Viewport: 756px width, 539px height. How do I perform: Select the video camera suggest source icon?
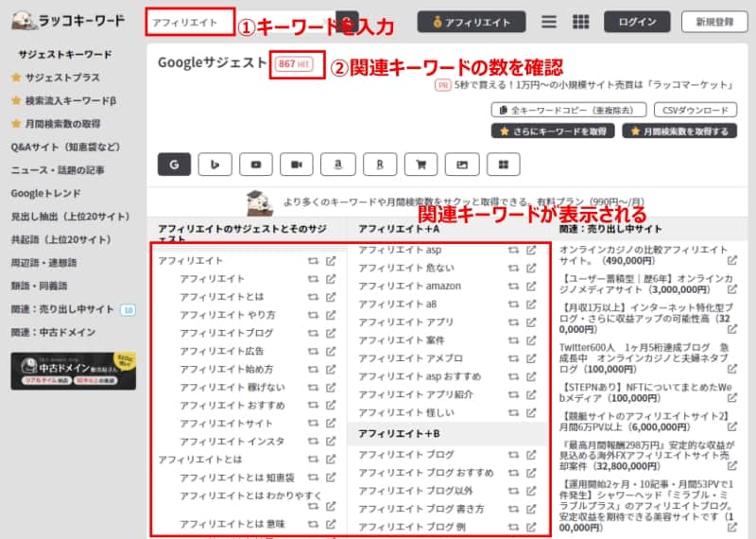click(297, 165)
